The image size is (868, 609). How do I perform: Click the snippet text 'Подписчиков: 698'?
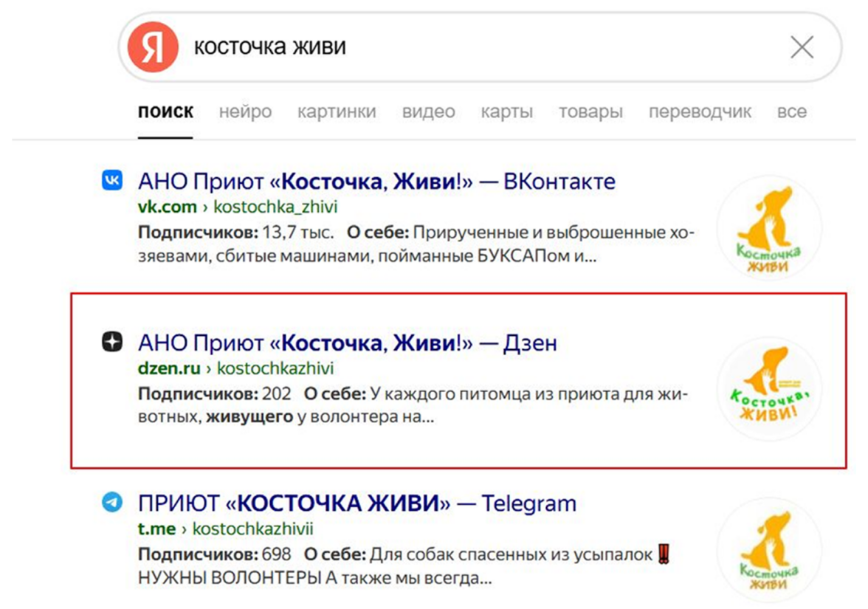pos(214,554)
